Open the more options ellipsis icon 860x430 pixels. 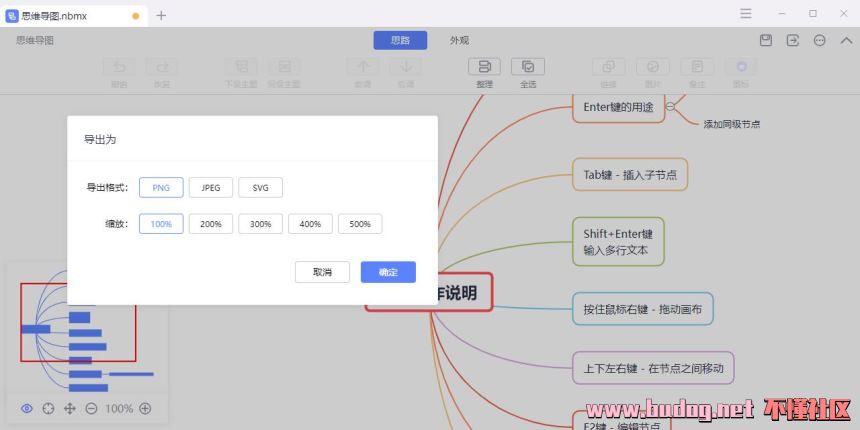pos(819,41)
